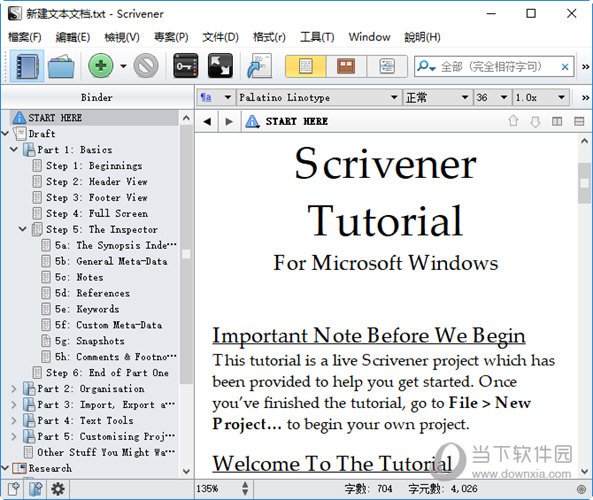Open the Window menu
Viewport: 593px width, 500px height.
pyautogui.click(x=369, y=37)
